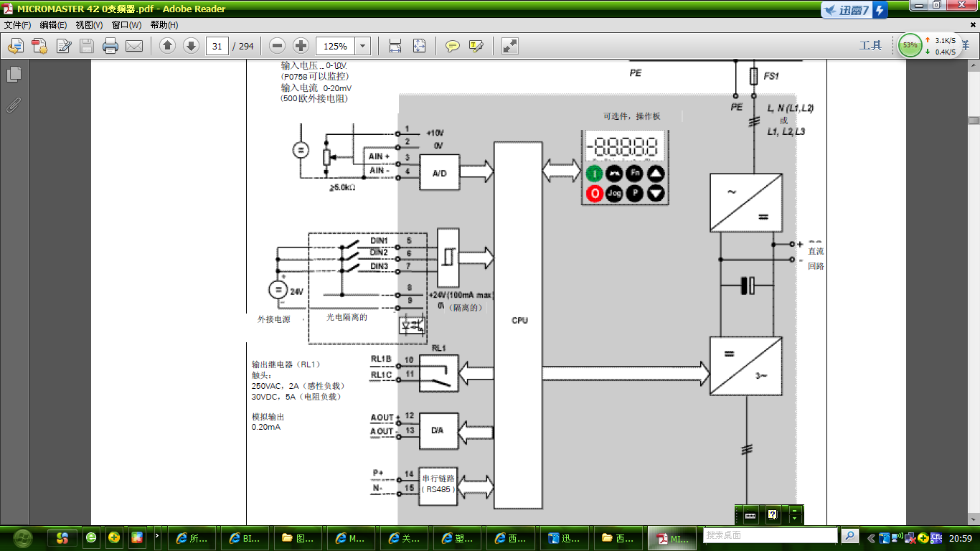
Task: Go to next page with down arrow
Action: point(191,46)
